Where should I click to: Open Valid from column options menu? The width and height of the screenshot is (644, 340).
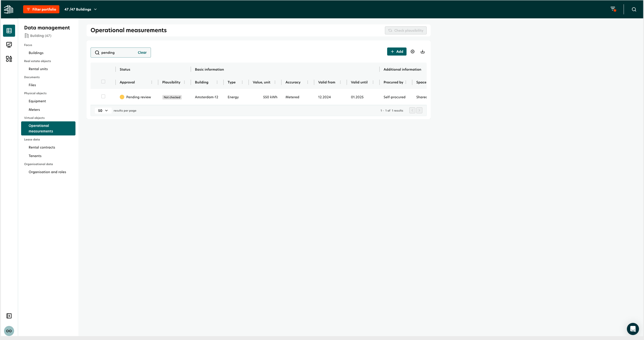click(340, 82)
